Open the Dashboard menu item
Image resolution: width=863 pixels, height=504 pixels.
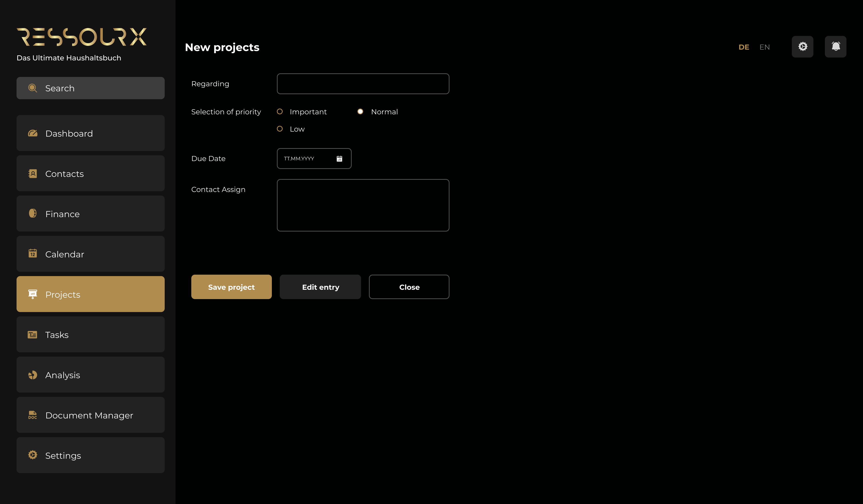[90, 133]
